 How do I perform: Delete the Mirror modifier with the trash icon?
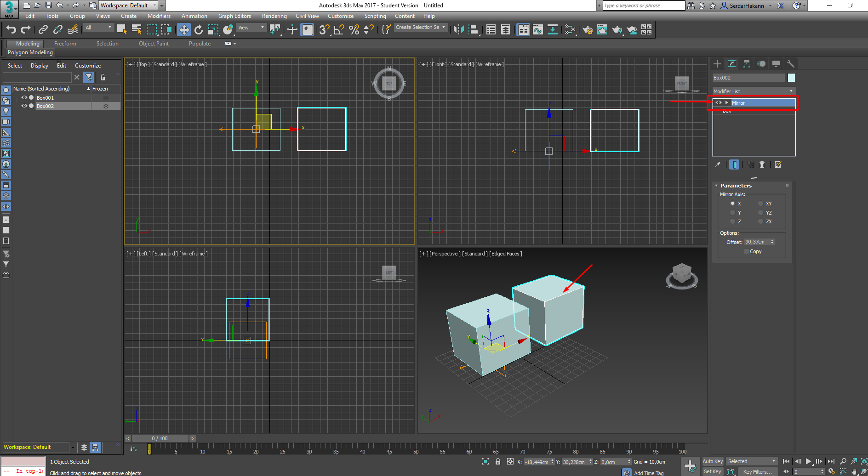pos(762,164)
